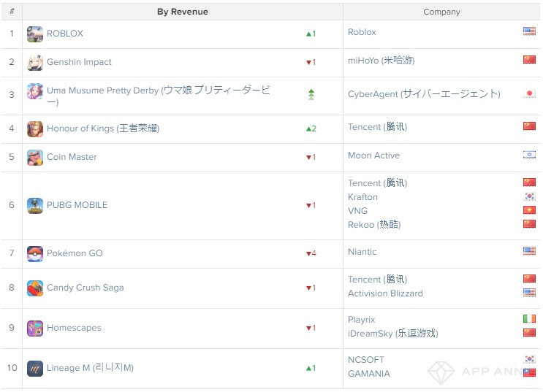This screenshot has height=392, width=543.
Task: Click the US flag beside Activision Blizzard
Action: [529, 292]
